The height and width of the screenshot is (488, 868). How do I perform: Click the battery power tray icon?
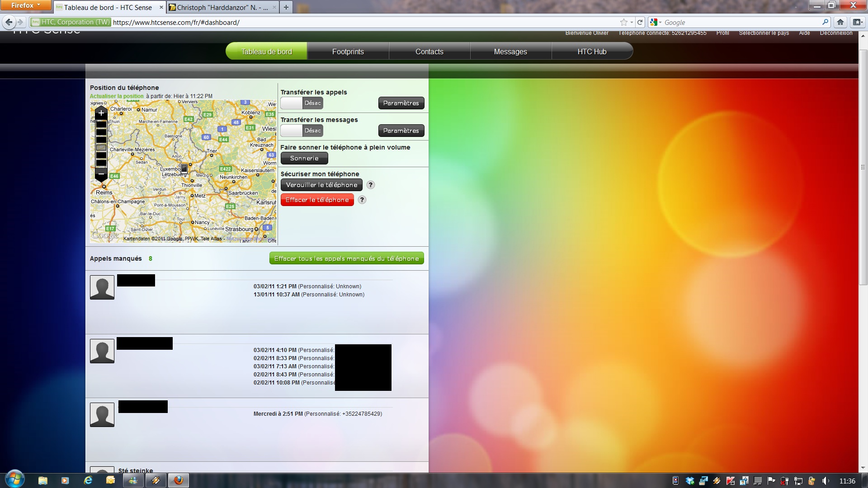tap(785, 481)
